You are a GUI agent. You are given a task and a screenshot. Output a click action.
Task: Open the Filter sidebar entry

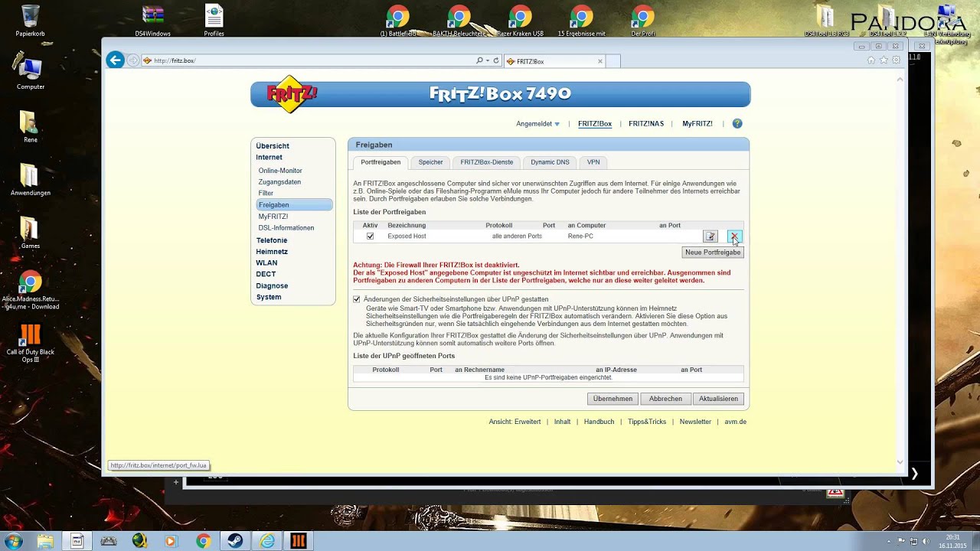click(266, 194)
